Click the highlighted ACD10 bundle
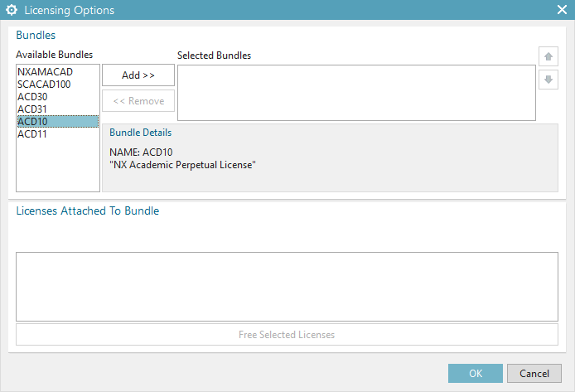 tap(32, 122)
